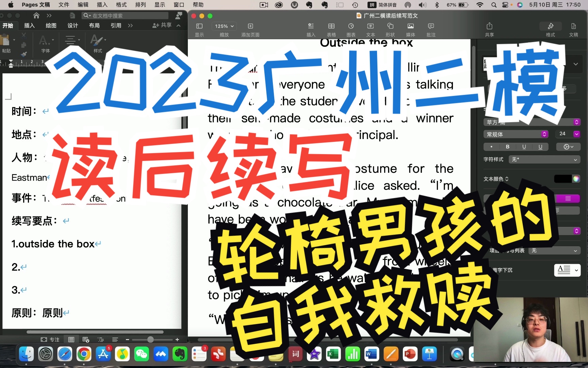This screenshot has width=588, height=368.
Task: Open the Drop Cap (首字下沉) style dropdown
Action: [x=567, y=270]
